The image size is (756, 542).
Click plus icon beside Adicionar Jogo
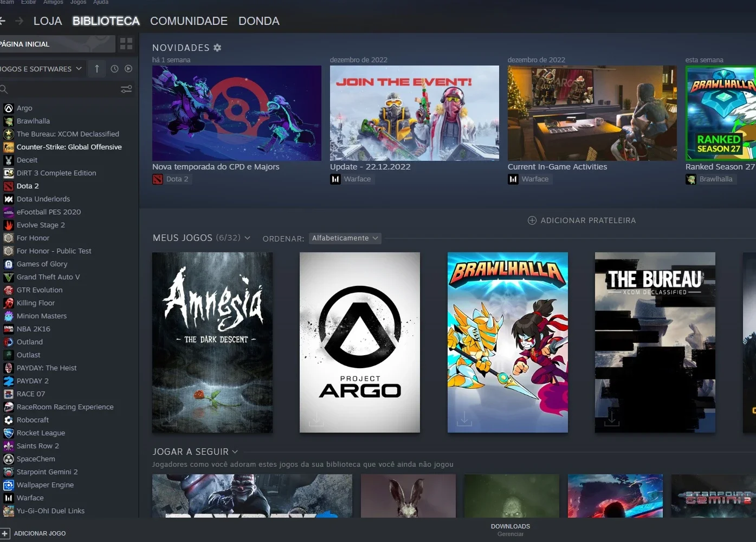tap(5, 533)
